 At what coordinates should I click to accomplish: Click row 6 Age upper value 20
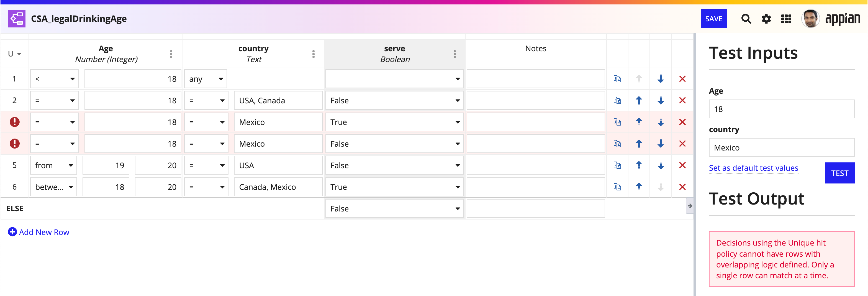coord(158,187)
